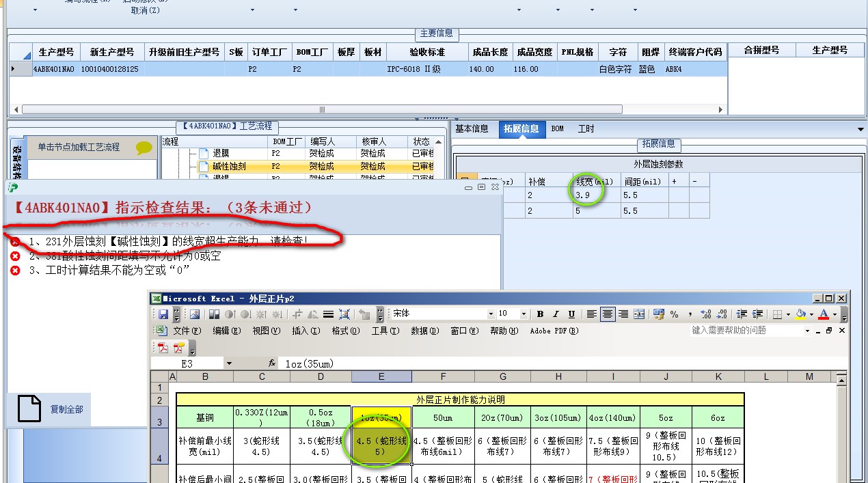Open the font size dropdown showing 10
Image resolution: width=868 pixels, height=483 pixels.
[x=524, y=314]
